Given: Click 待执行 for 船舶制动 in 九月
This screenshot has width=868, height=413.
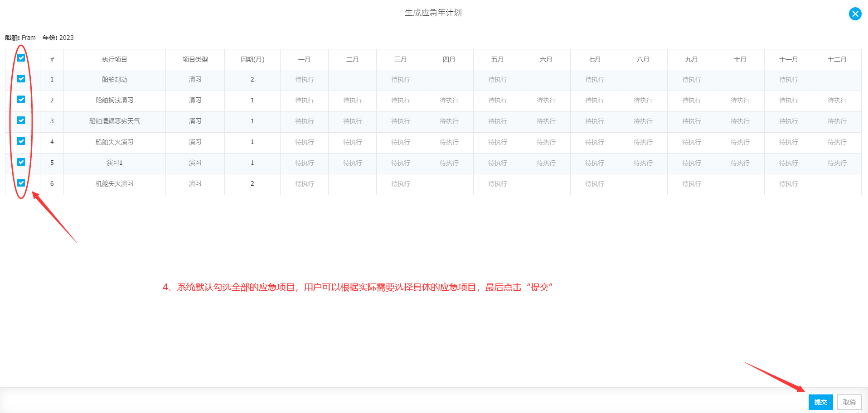Looking at the screenshot, I should pos(692,80).
